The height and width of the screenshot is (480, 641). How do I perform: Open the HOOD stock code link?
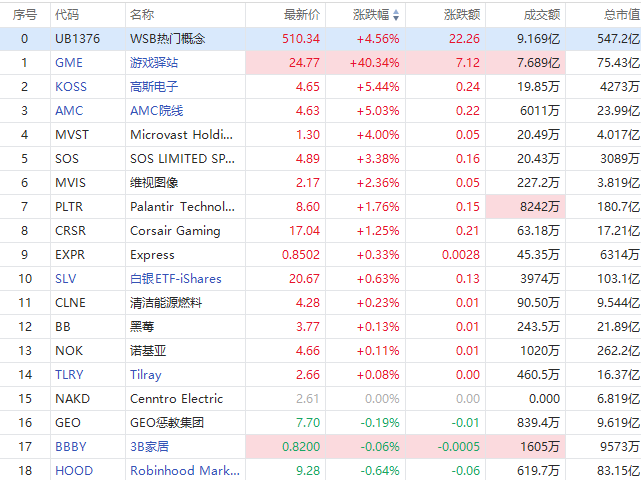(x=74, y=471)
